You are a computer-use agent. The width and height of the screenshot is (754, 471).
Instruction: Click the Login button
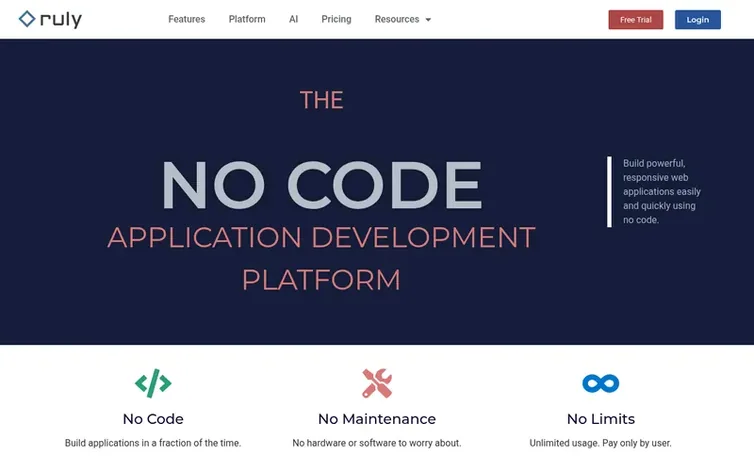[698, 20]
